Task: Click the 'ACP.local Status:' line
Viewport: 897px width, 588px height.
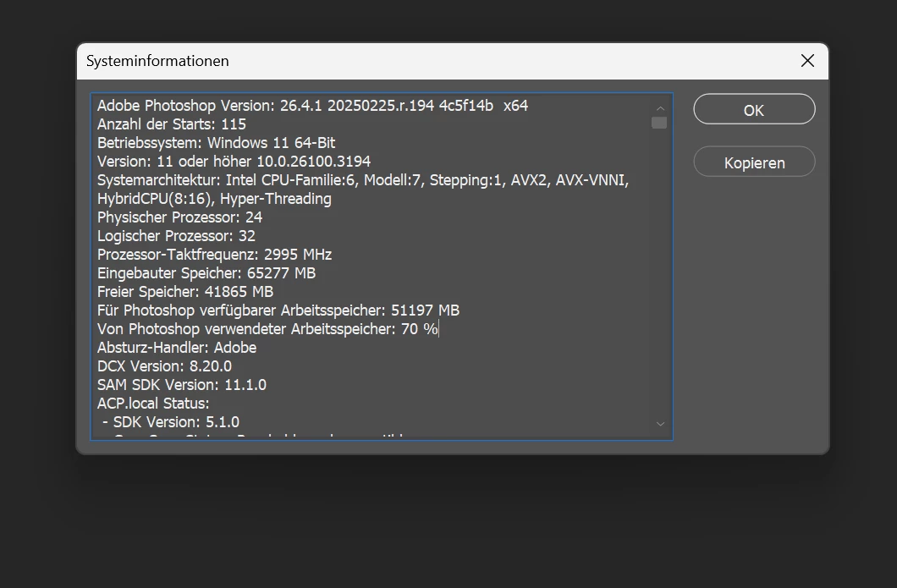Action: (153, 404)
